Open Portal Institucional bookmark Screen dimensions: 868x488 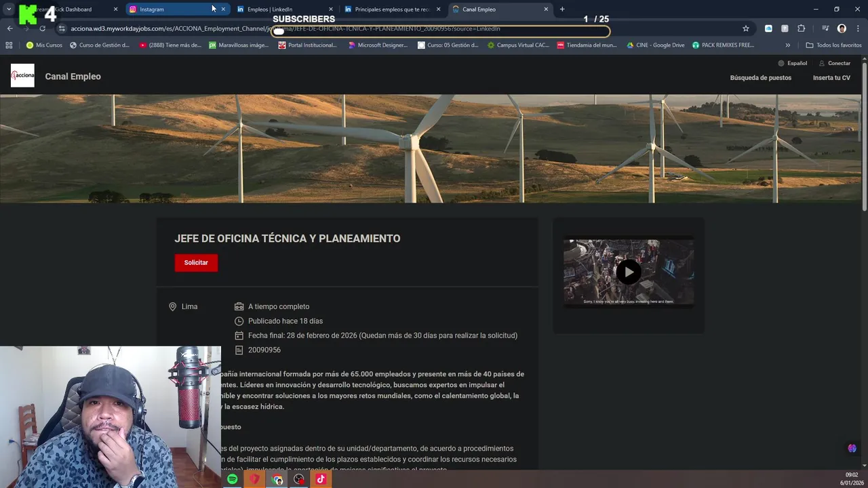coord(307,45)
